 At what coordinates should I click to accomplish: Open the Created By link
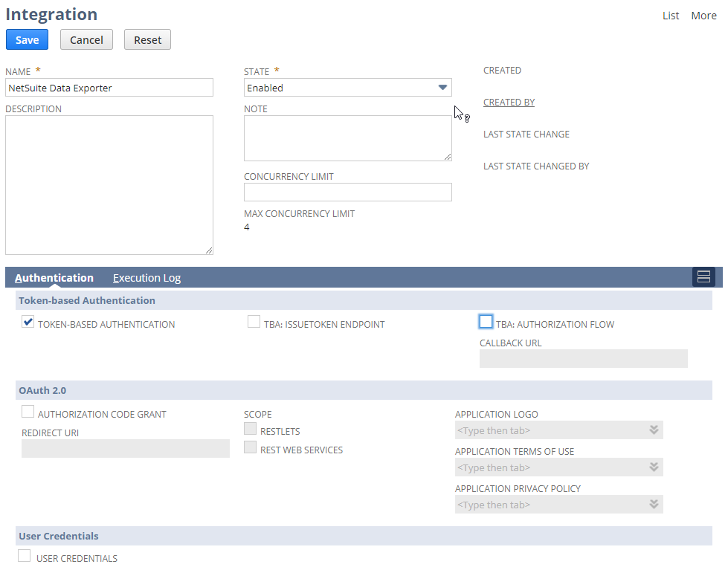509,102
